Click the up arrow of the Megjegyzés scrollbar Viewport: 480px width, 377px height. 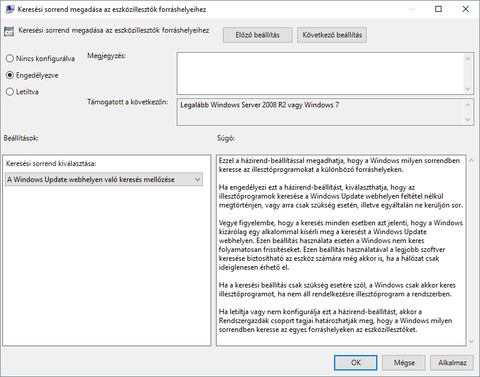click(x=468, y=59)
